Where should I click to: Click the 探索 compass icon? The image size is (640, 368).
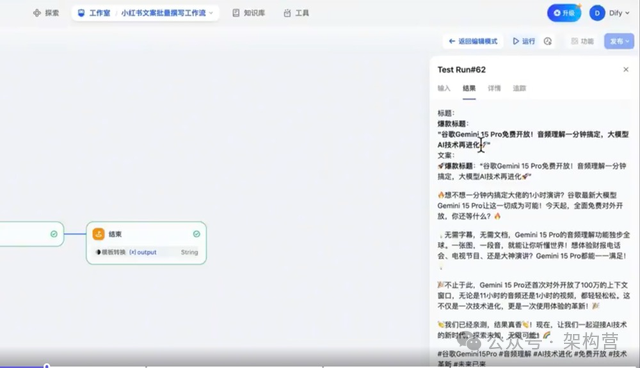click(37, 13)
